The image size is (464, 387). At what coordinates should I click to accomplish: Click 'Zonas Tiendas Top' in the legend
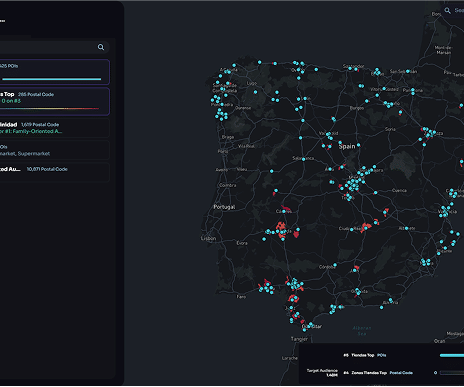369,373
